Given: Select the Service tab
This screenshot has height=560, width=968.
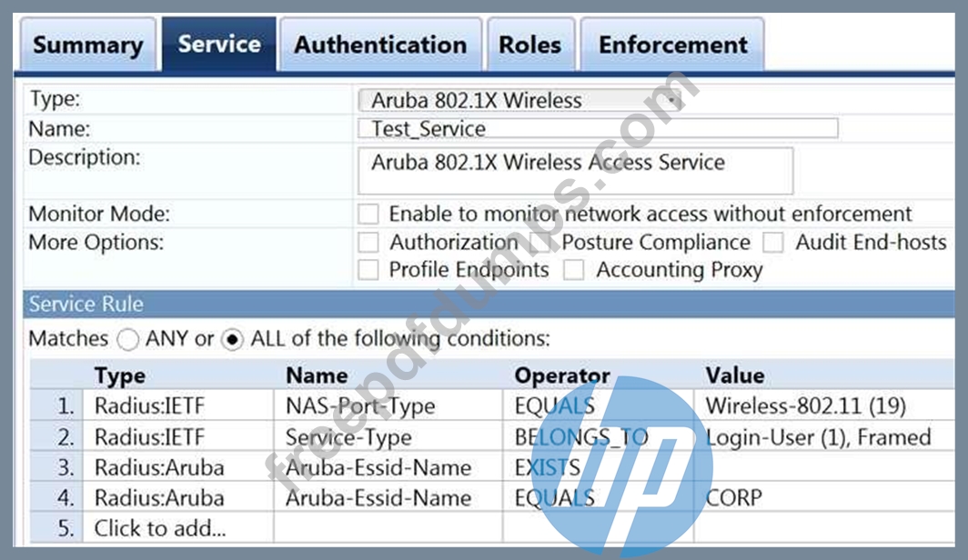Looking at the screenshot, I should pos(219,45).
